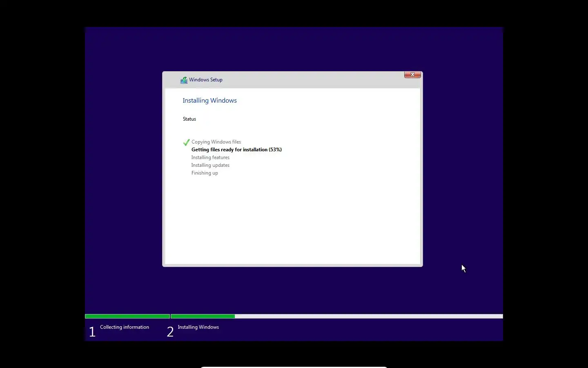
Task: Click the Installing Windows progress bar segment
Action: tap(337, 316)
